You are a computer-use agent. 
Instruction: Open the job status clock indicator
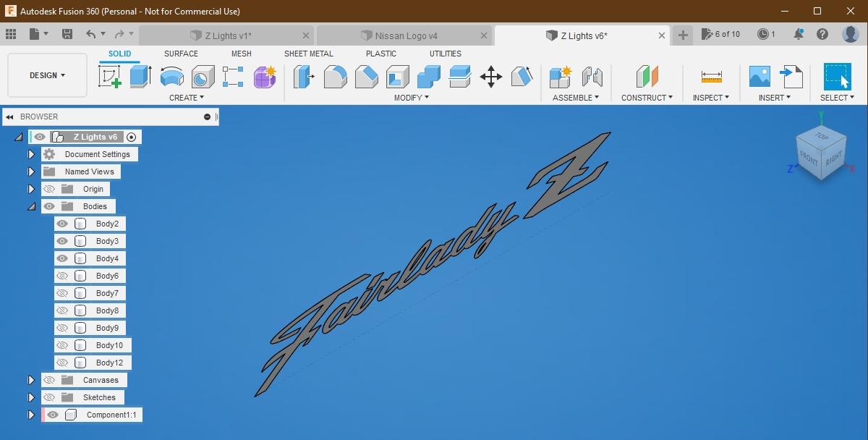click(x=766, y=34)
